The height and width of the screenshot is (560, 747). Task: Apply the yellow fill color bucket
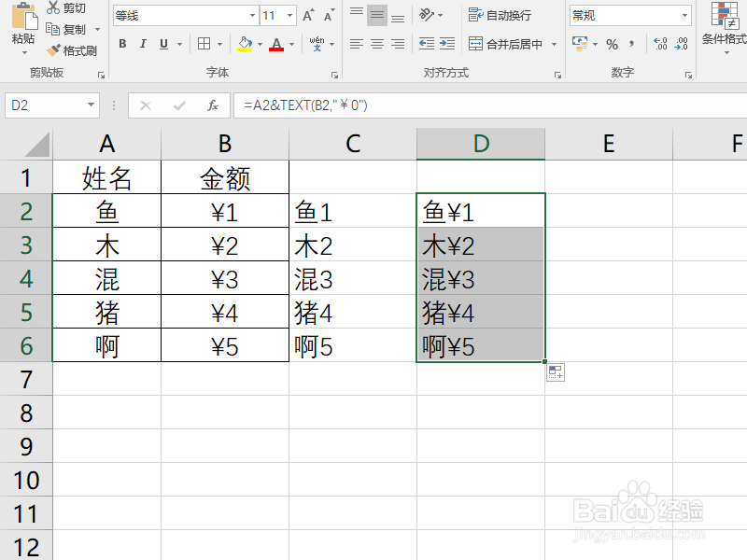point(245,44)
